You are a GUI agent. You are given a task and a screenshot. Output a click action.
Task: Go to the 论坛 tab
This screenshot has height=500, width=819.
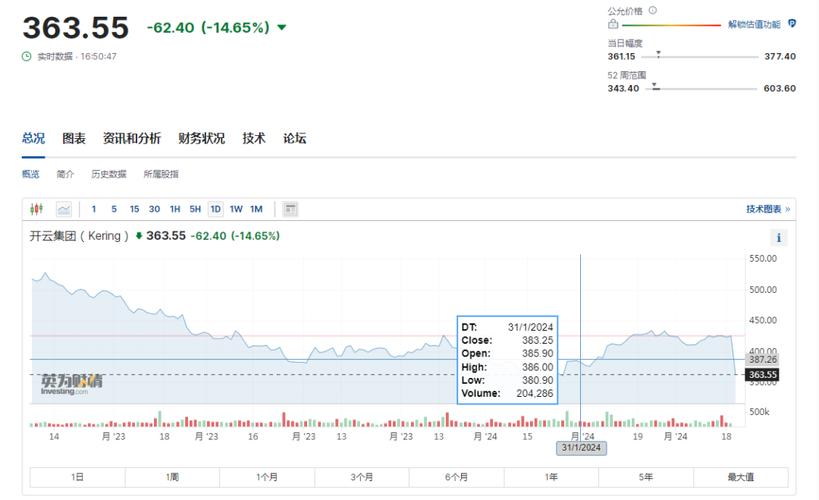[295, 138]
